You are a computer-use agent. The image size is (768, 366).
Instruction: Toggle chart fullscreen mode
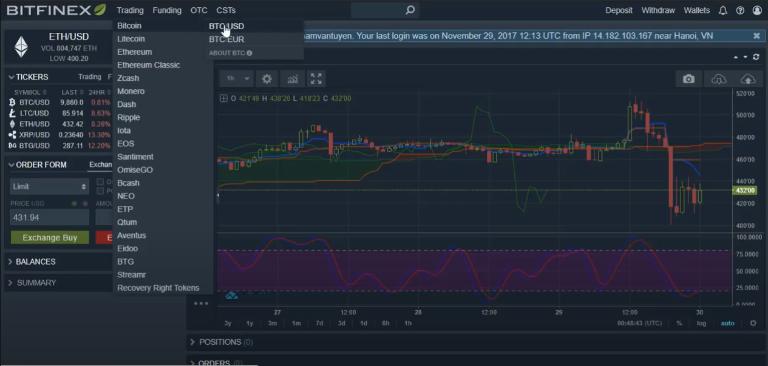pos(316,78)
